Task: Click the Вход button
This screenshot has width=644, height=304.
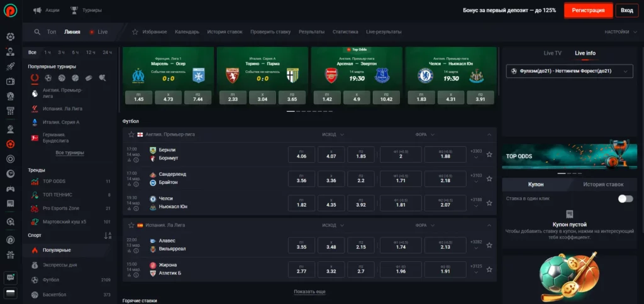Action: click(x=627, y=10)
